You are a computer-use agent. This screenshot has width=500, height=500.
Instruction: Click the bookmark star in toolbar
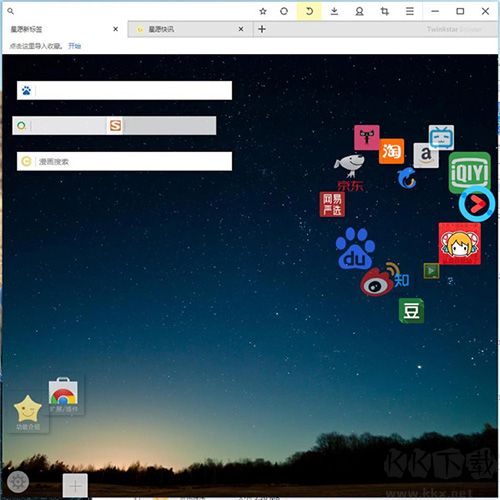(263, 11)
